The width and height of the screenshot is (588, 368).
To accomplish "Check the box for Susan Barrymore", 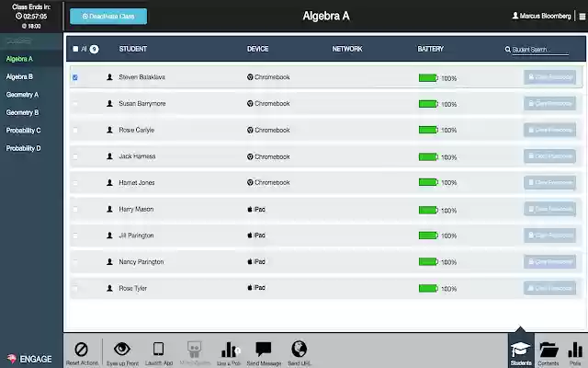I will point(75,104).
